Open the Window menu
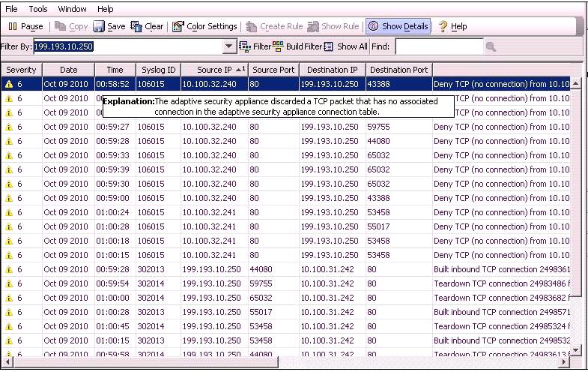Viewport: 588px width, 372px height. click(72, 9)
